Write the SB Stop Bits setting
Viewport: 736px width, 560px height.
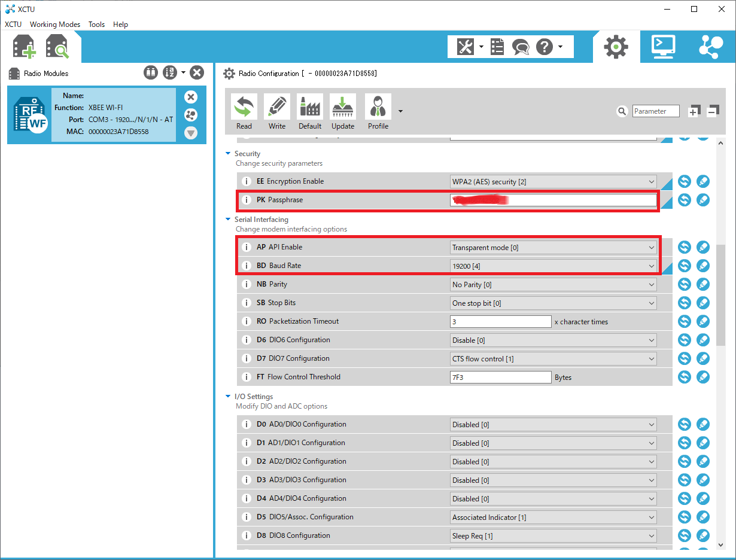[703, 303]
